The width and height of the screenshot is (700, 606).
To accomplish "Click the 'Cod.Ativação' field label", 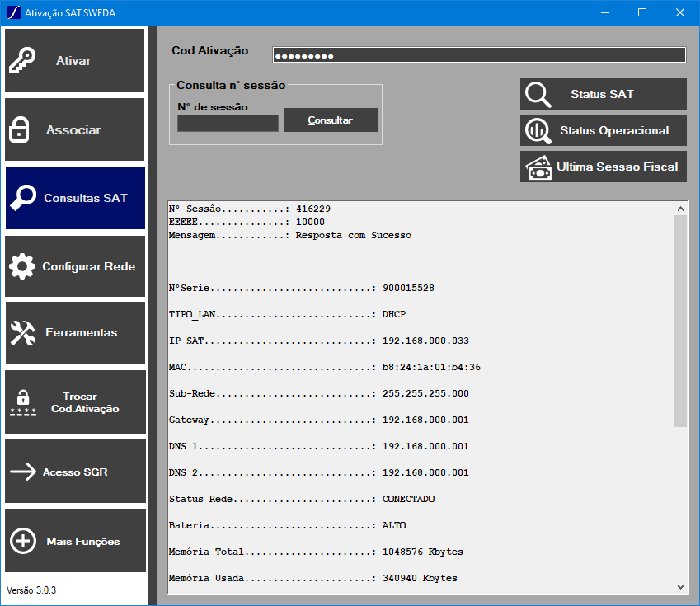I will 209,50.
